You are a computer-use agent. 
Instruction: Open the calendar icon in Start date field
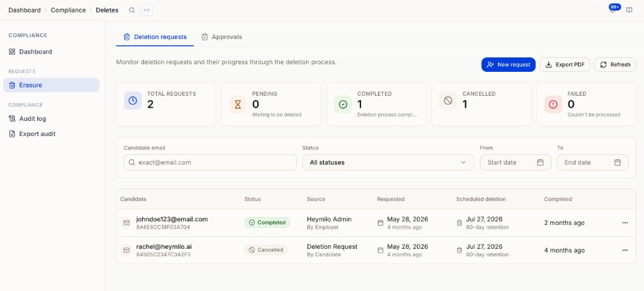click(x=540, y=162)
